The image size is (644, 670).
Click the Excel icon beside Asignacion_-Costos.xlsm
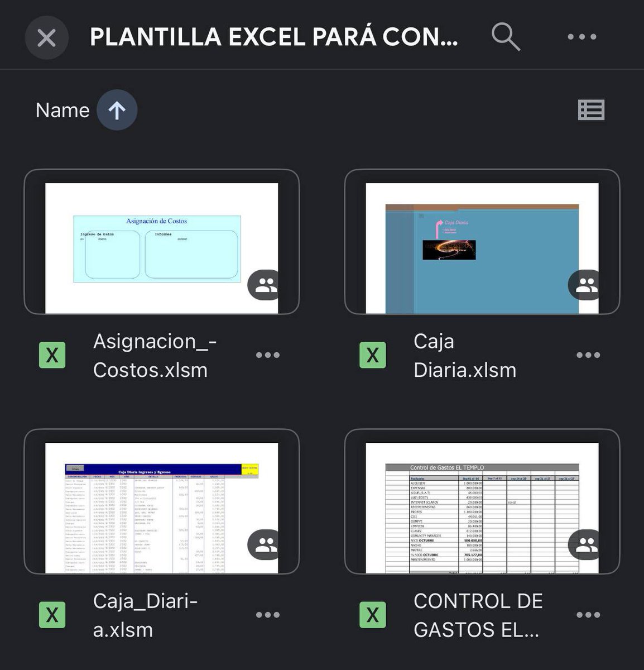[x=52, y=355]
